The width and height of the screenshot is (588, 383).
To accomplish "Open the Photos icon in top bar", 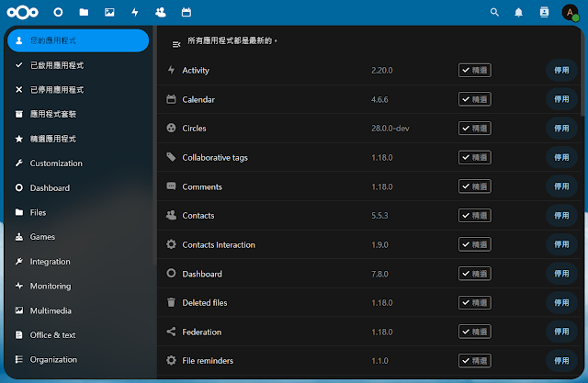I will [x=109, y=12].
